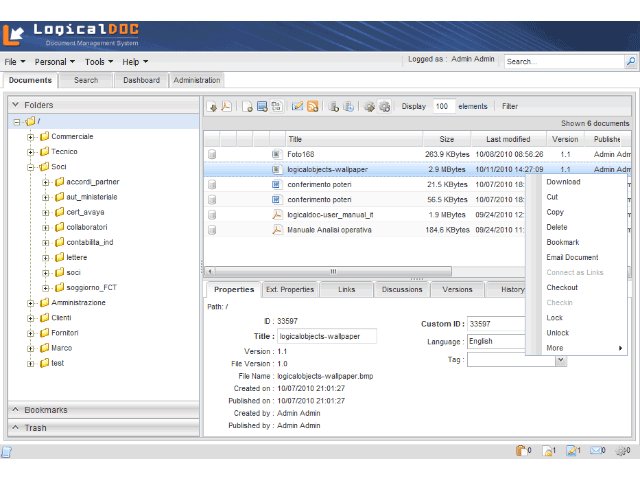The width and height of the screenshot is (640, 480).
Task: Choose Download in the context menu
Action: [x=576, y=182]
